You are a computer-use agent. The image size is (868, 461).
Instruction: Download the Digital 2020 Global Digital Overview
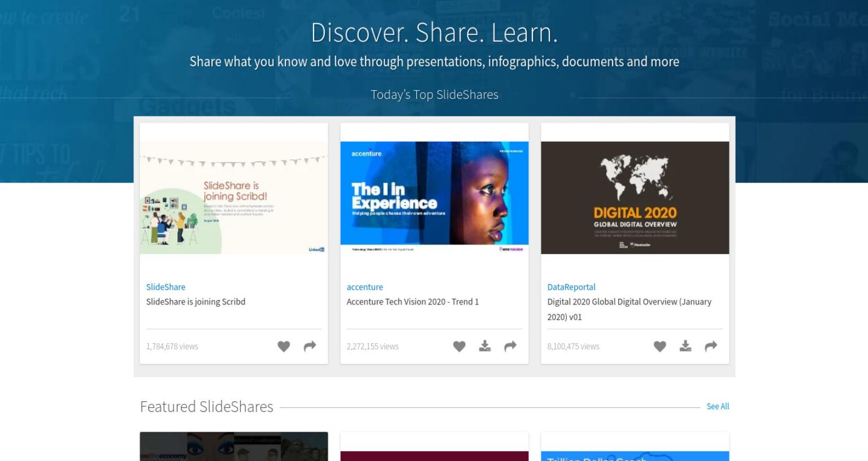[x=685, y=346]
